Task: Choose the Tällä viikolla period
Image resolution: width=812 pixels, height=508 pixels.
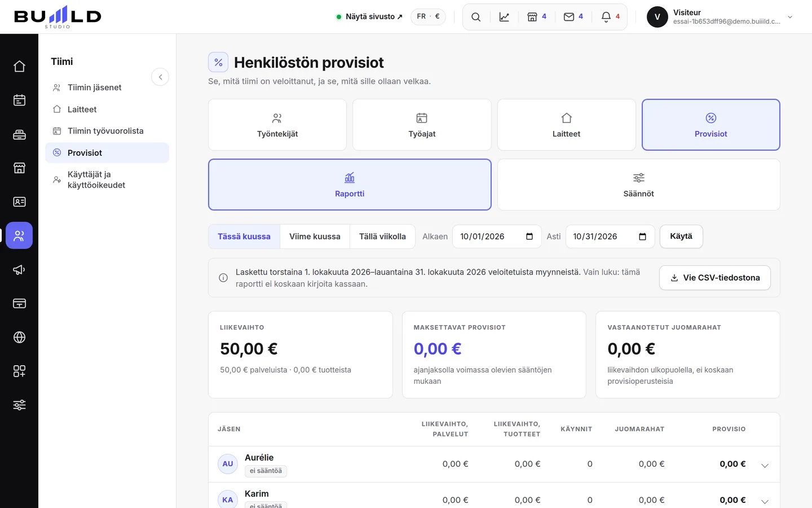Action: click(382, 237)
